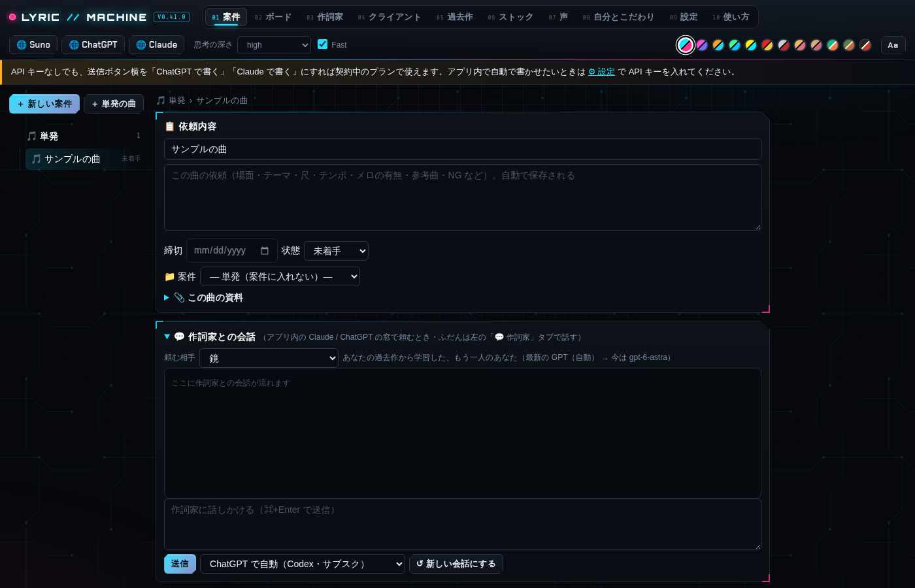Select the 単発 group in the sidebar
Screen dimensions: 915x588
[x=83, y=136]
